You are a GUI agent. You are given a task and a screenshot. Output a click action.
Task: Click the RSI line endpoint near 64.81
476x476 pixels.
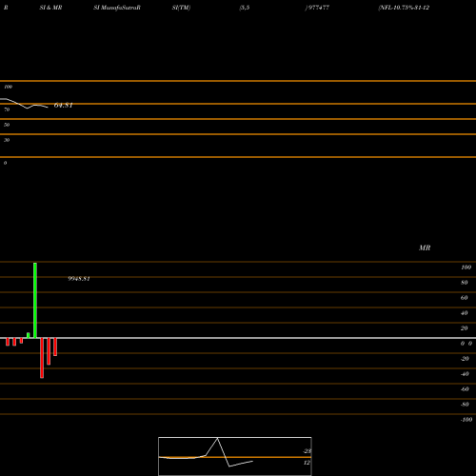point(48,108)
